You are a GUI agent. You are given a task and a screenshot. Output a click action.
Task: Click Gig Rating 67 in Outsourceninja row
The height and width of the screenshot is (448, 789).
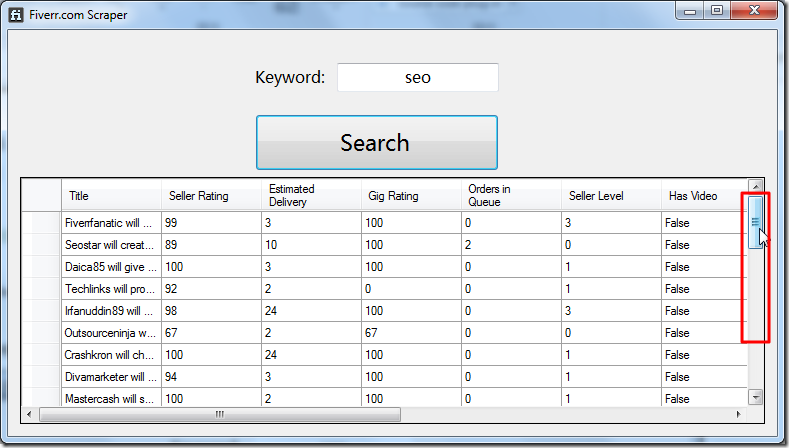(411, 333)
